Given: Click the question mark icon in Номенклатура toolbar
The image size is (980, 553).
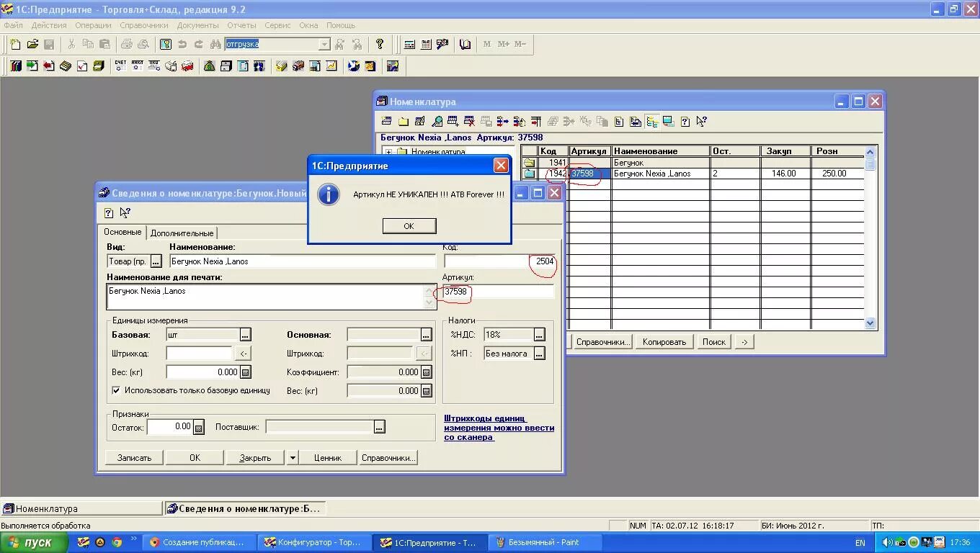Looking at the screenshot, I should pos(685,122).
